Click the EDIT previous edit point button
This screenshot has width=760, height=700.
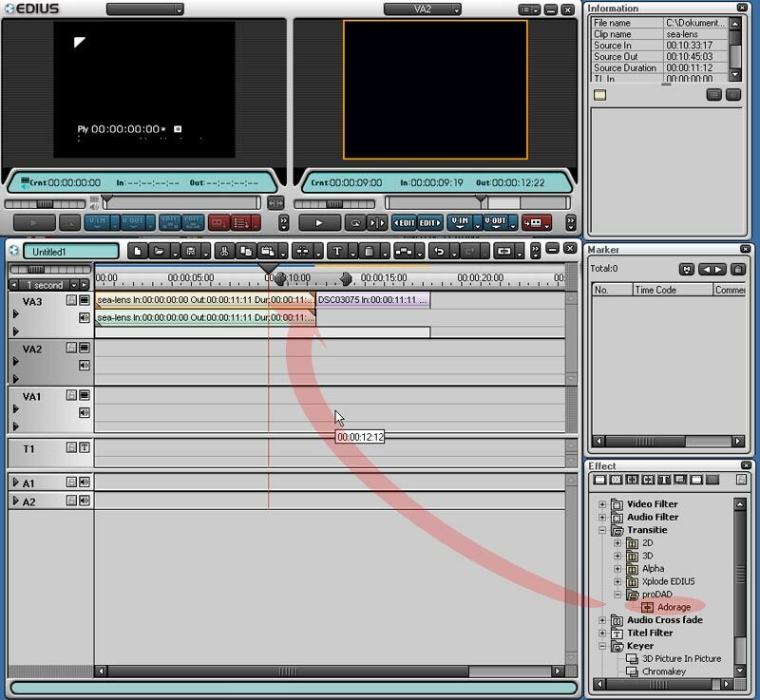pos(404,223)
